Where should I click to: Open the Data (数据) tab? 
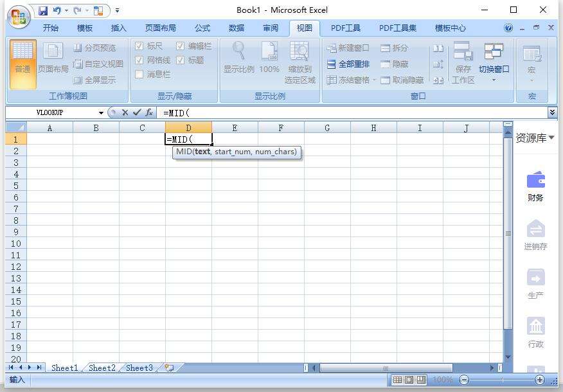click(x=237, y=28)
